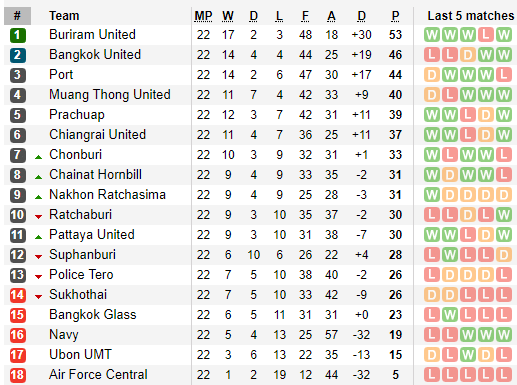Click the red rank 14 badge
Image resolution: width=517 pixels, height=385 pixels.
click(x=18, y=295)
